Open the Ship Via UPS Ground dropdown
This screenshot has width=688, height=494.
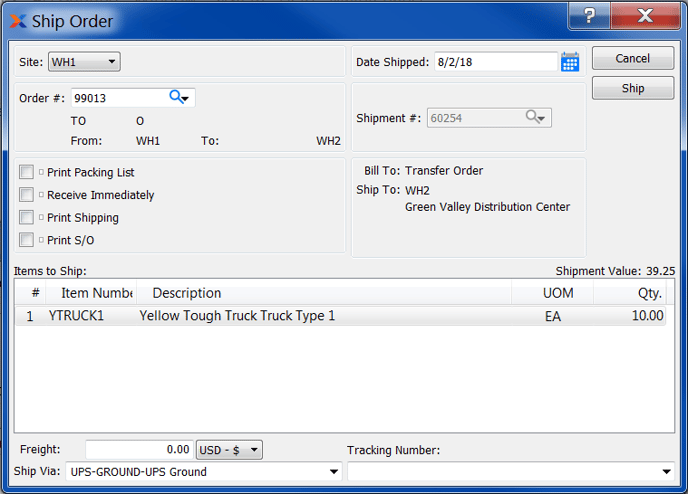pyautogui.click(x=203, y=472)
